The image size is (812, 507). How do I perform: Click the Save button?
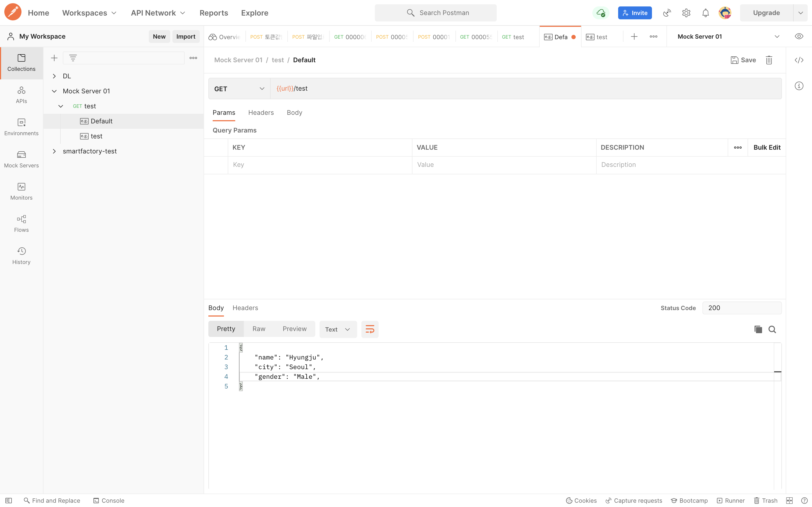(x=743, y=60)
